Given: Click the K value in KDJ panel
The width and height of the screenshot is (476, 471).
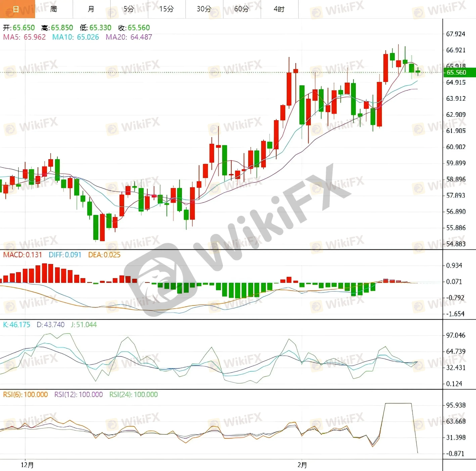Looking at the screenshot, I should [16, 325].
